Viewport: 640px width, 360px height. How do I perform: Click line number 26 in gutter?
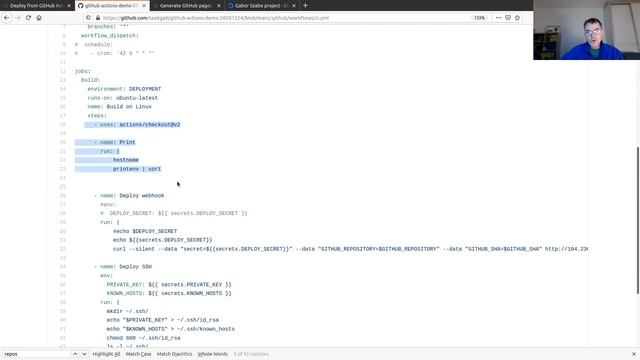62,196
